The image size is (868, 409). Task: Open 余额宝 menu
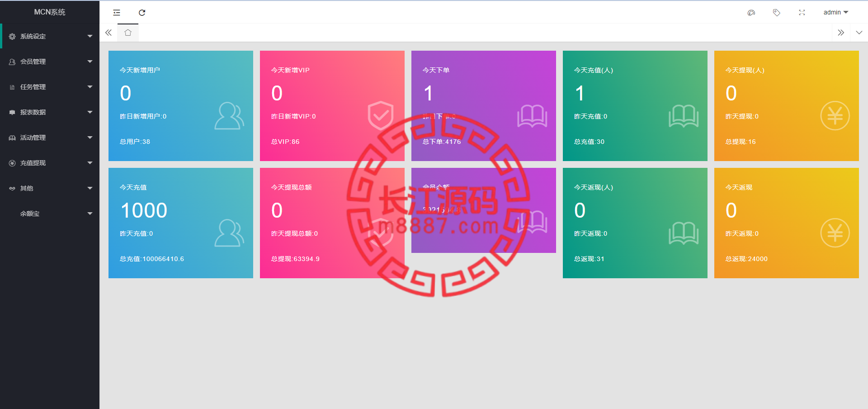tap(50, 214)
